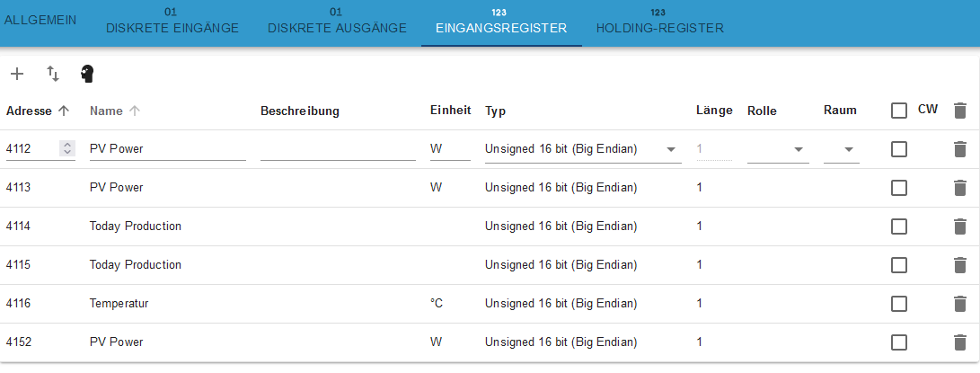Open Raum dropdown in first row
This screenshot has height=373, width=980.
click(x=842, y=149)
